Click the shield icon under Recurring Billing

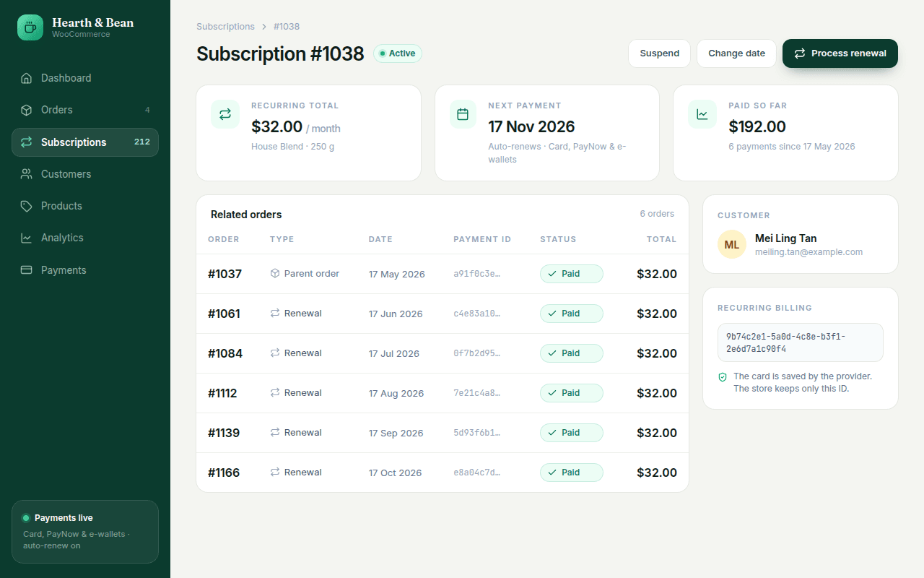pyautogui.click(x=723, y=377)
